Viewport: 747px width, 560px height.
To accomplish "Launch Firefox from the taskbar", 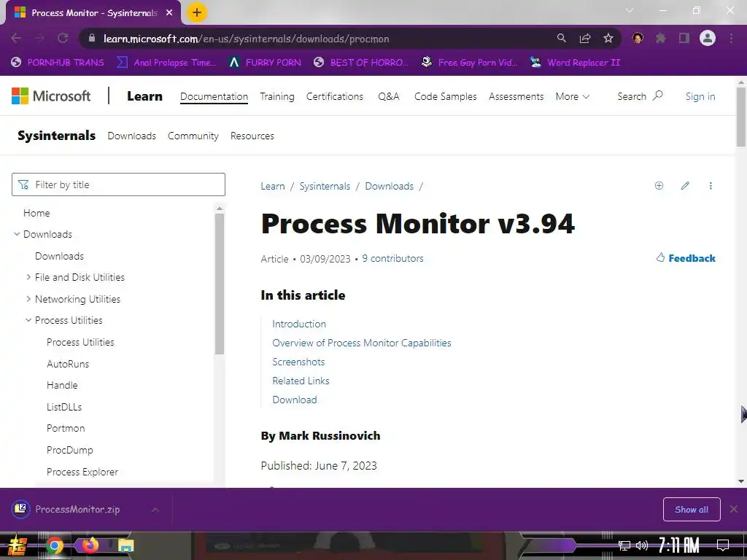I will point(90,545).
